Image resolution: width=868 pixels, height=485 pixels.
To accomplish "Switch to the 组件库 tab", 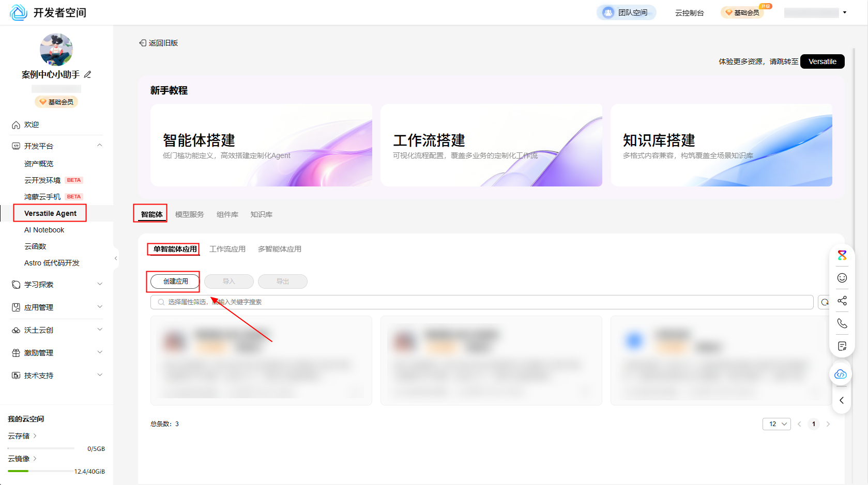I will (x=227, y=214).
